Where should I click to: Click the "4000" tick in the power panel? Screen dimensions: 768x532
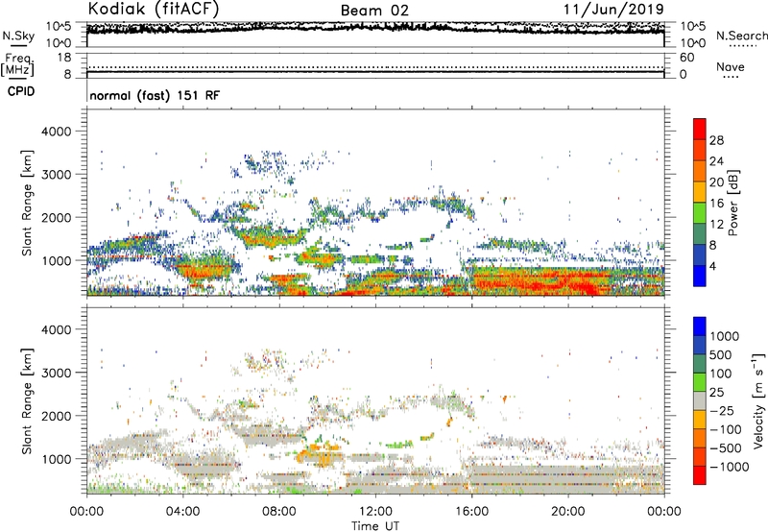point(57,132)
